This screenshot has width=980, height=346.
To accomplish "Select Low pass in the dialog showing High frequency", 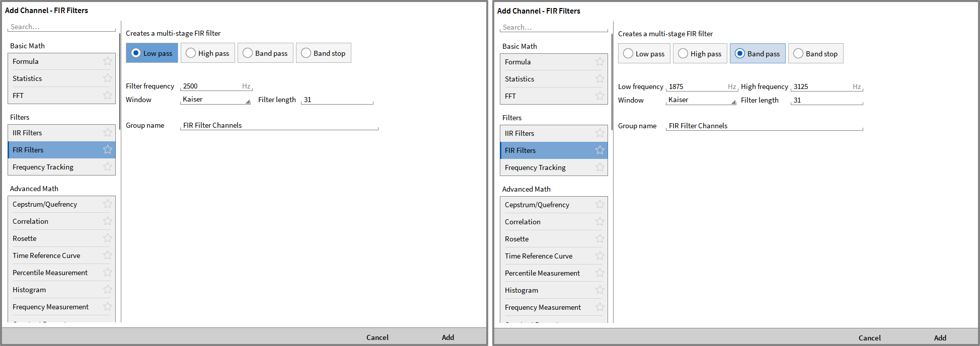I will (644, 54).
